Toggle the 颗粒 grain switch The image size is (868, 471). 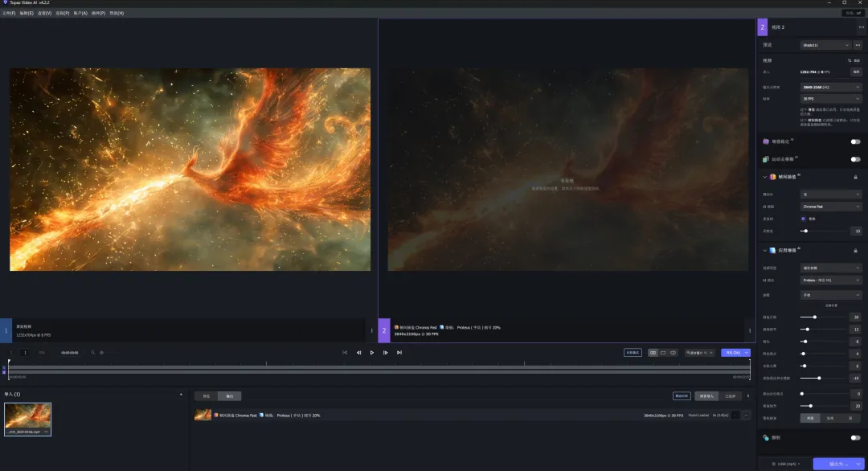pyautogui.click(x=855, y=437)
